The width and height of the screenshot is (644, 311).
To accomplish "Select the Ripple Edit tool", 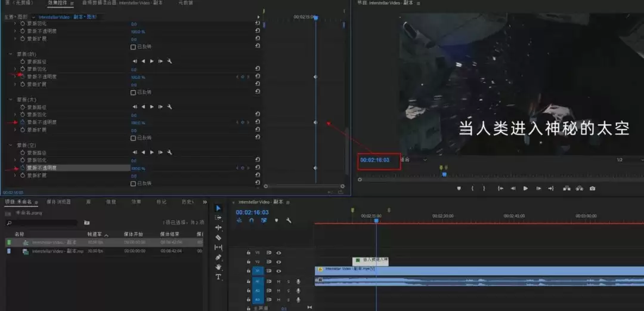I will (x=218, y=227).
